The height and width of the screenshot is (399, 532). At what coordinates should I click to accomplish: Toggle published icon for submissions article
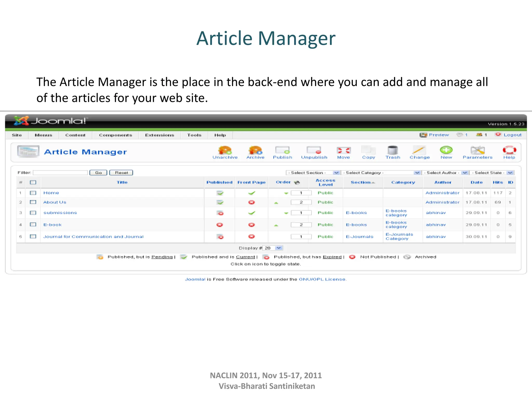tap(220, 213)
